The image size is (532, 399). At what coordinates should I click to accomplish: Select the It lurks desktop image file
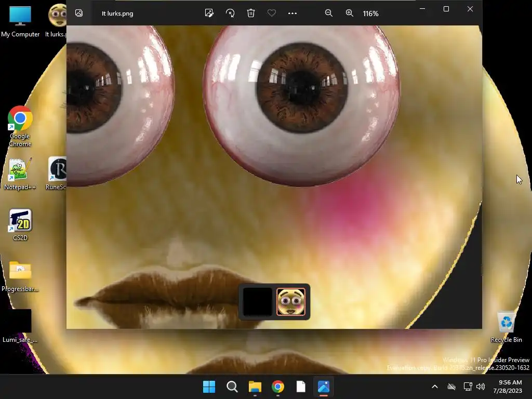coord(57,21)
